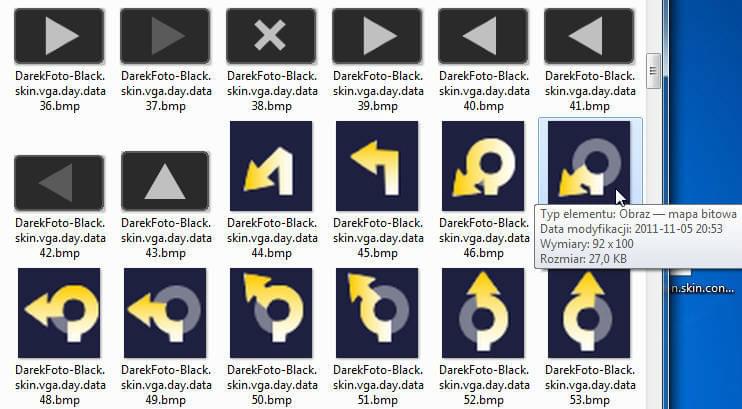Select the left-arrow 41.bmp thumbnail
The width and height of the screenshot is (742, 409).
pos(589,36)
